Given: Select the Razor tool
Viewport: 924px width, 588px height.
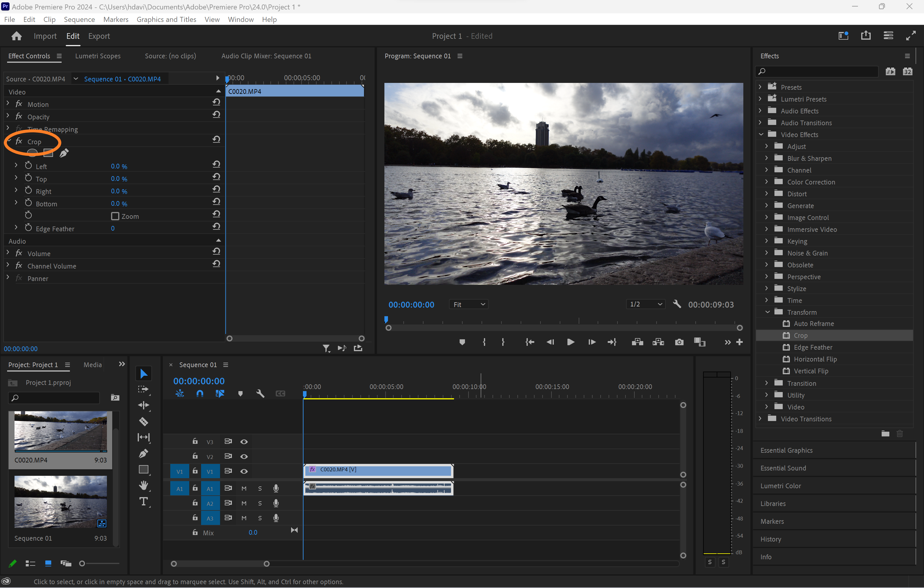Looking at the screenshot, I should (144, 422).
